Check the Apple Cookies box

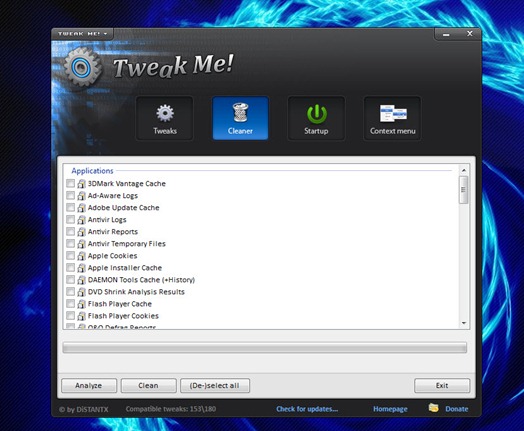tap(71, 256)
